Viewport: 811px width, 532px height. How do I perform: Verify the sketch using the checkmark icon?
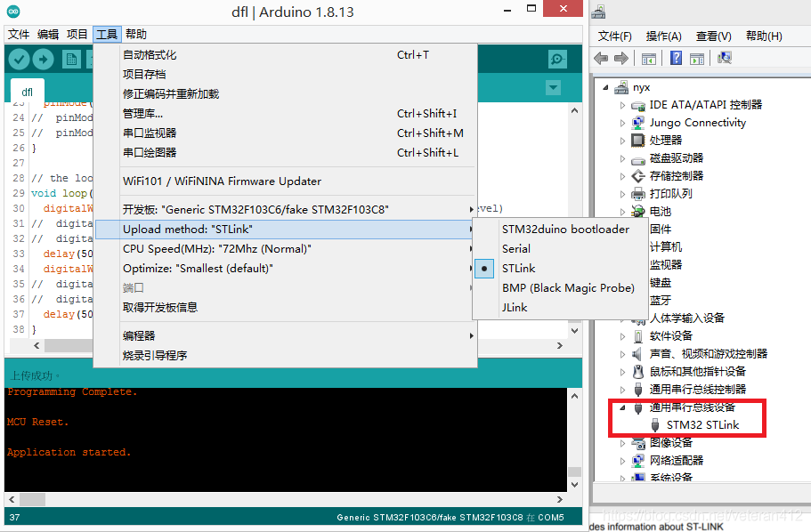20,59
